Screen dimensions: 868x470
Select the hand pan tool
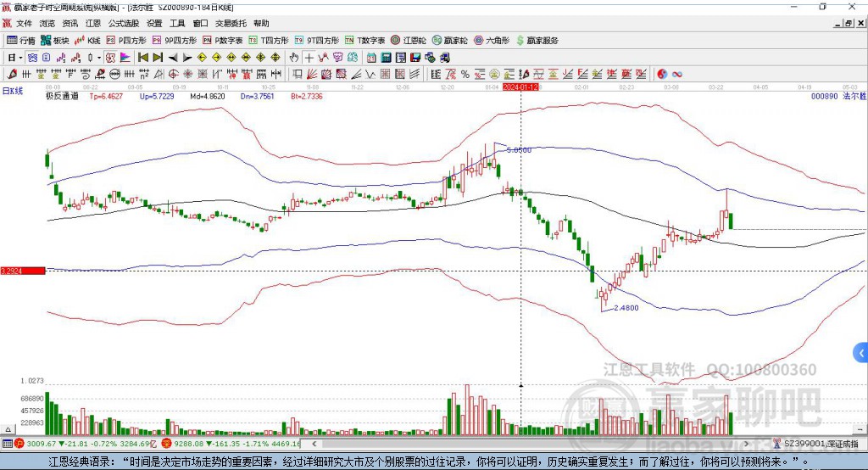[x=294, y=58]
